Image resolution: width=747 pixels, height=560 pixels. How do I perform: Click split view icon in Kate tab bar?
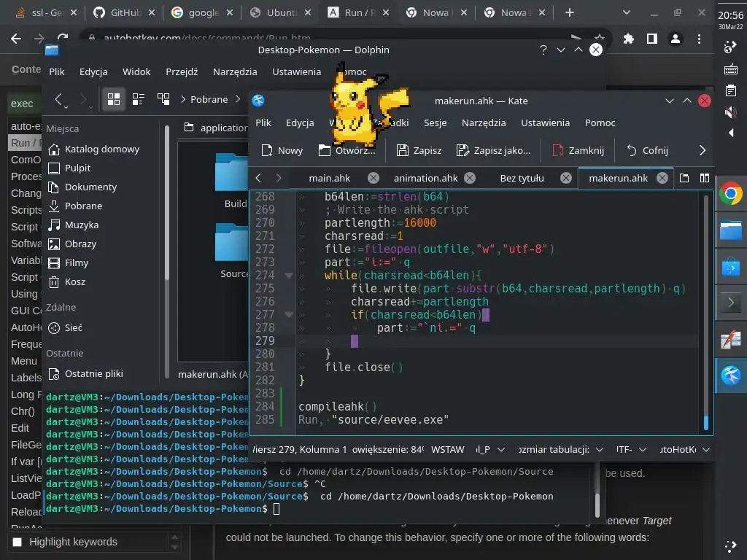(705, 178)
